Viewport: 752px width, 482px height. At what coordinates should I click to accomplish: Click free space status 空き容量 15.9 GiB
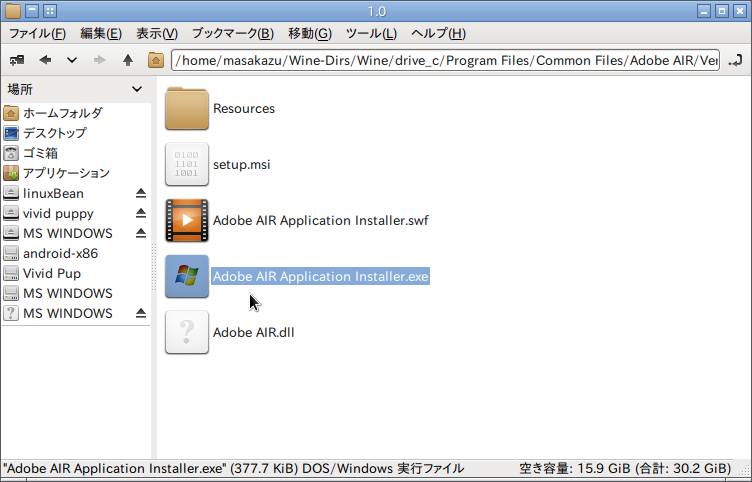tap(625, 468)
